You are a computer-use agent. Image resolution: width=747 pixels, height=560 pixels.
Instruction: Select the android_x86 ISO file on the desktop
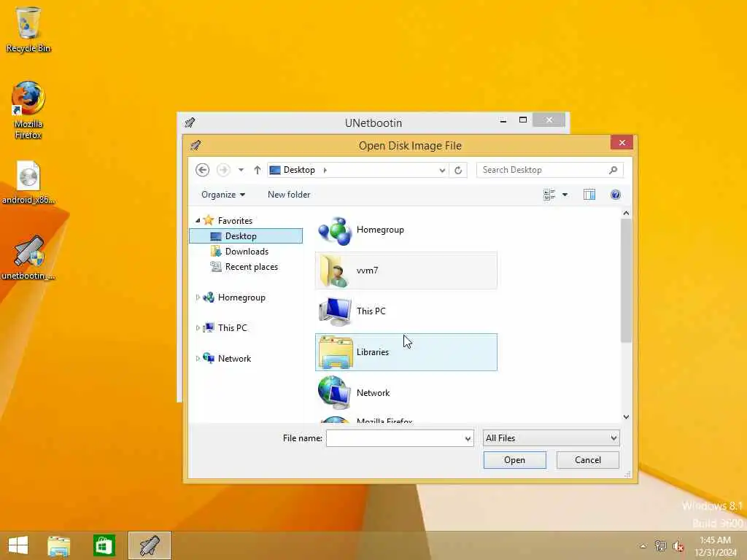tap(28, 182)
